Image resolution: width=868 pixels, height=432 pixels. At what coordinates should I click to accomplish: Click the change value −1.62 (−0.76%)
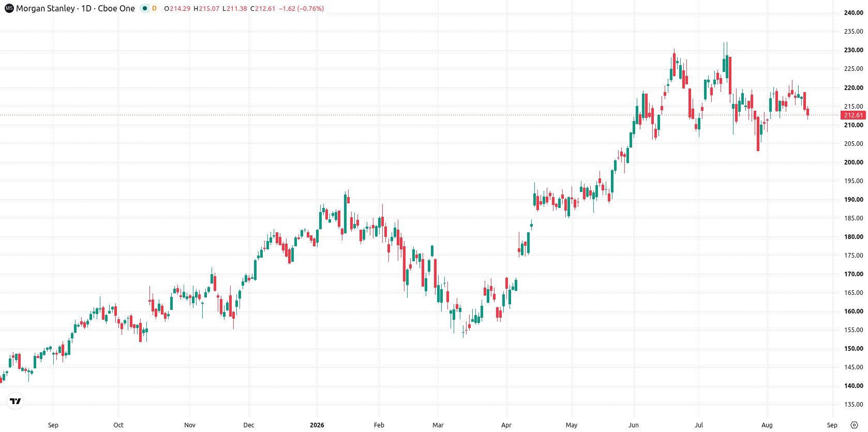coord(302,9)
